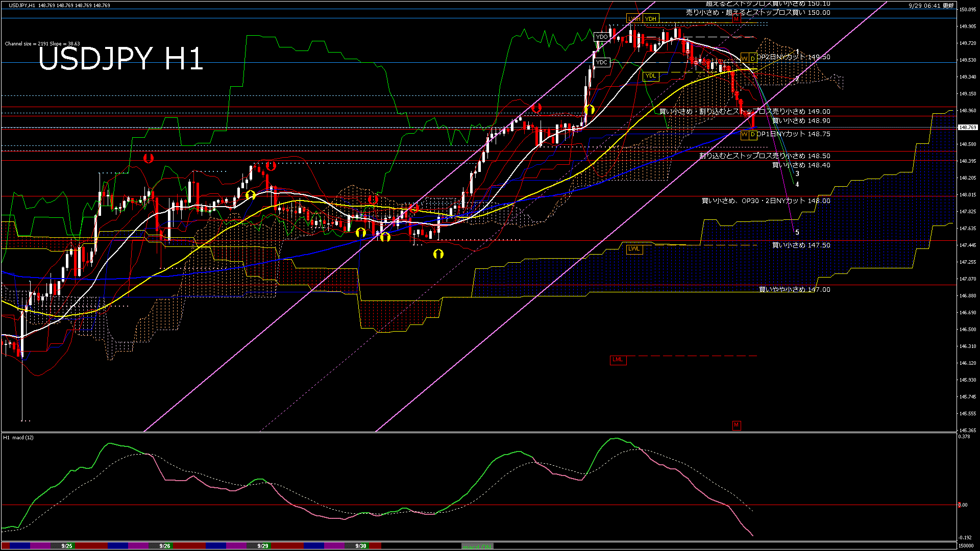Screen dimensions: 980x551
Task: Click the Channel size Slope info text
Action: [x=42, y=44]
